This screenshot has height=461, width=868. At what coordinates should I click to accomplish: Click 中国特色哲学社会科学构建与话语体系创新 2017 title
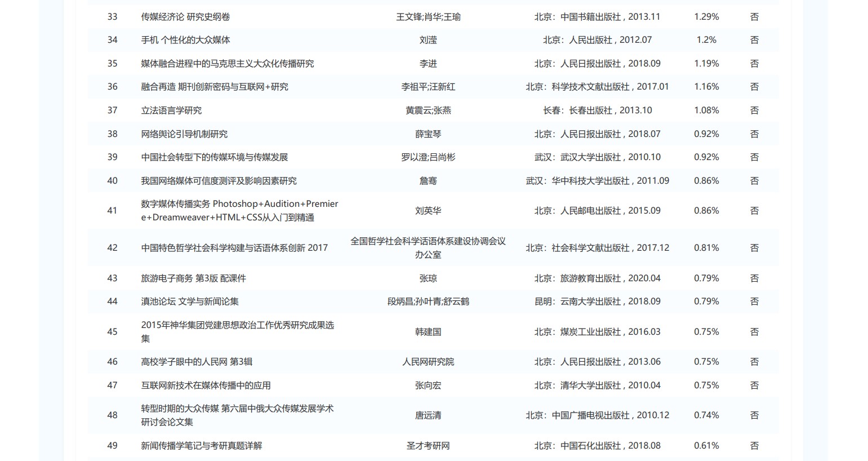tap(234, 248)
